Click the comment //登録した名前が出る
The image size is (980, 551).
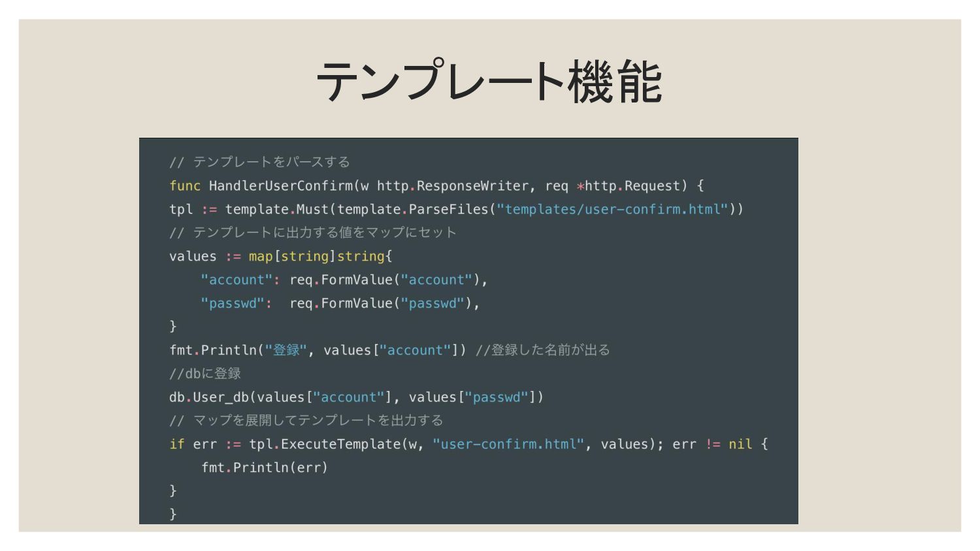[x=543, y=350]
